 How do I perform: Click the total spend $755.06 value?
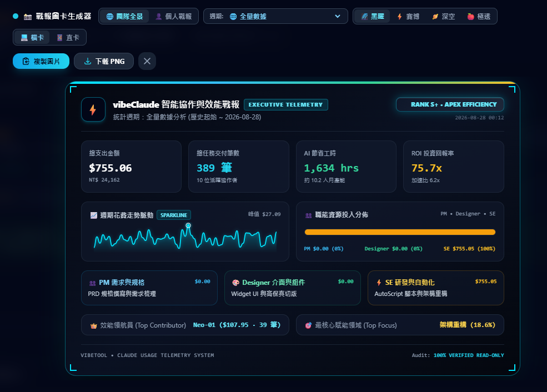click(111, 168)
